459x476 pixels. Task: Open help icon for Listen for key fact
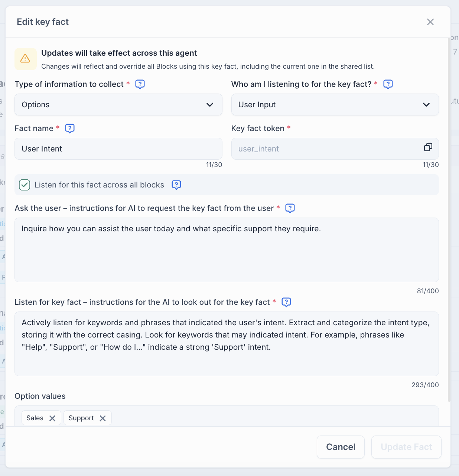[x=286, y=302]
